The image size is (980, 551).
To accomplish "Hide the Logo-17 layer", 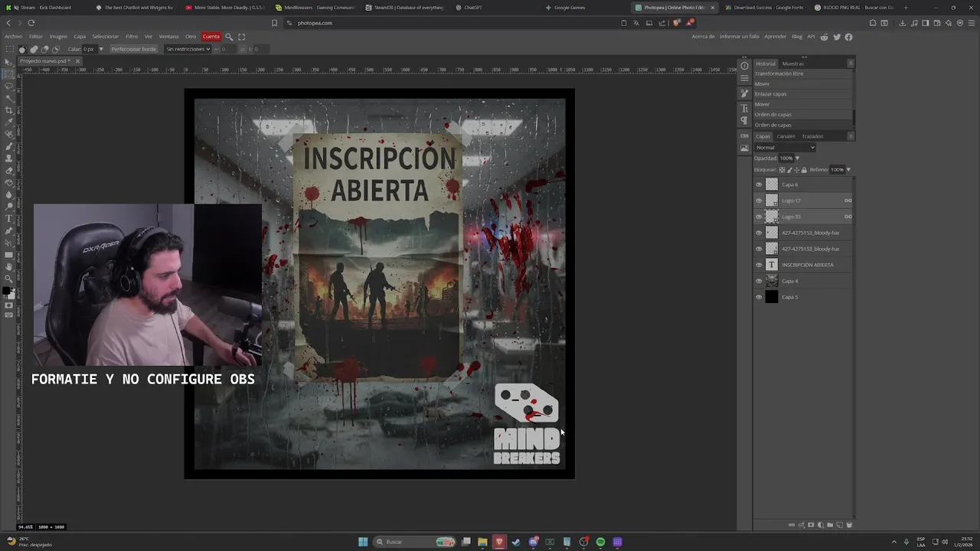I will coord(759,201).
